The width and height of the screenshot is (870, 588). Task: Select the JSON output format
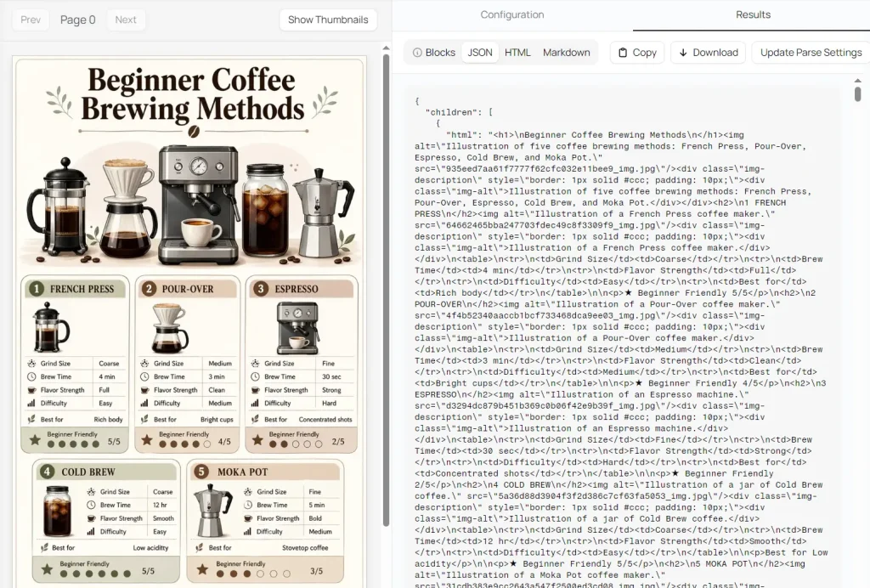pyautogui.click(x=480, y=53)
